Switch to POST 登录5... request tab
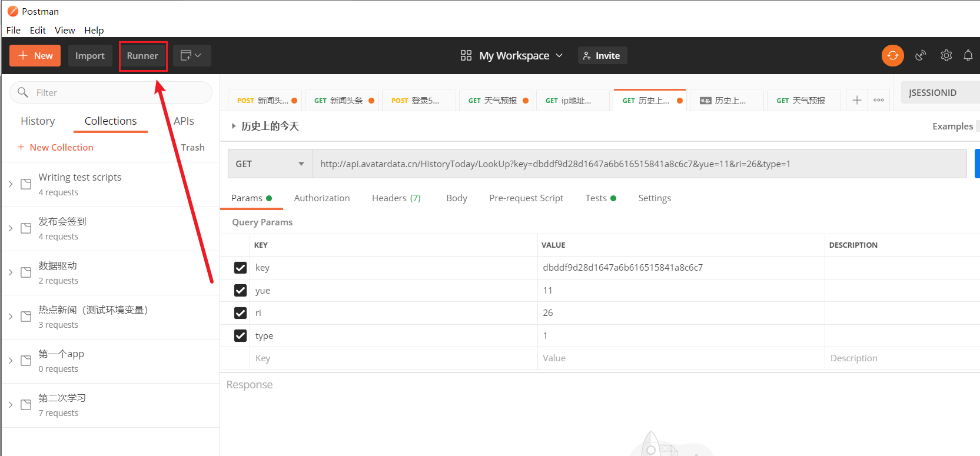Screen dimensions: 980x456 [x=419, y=101]
